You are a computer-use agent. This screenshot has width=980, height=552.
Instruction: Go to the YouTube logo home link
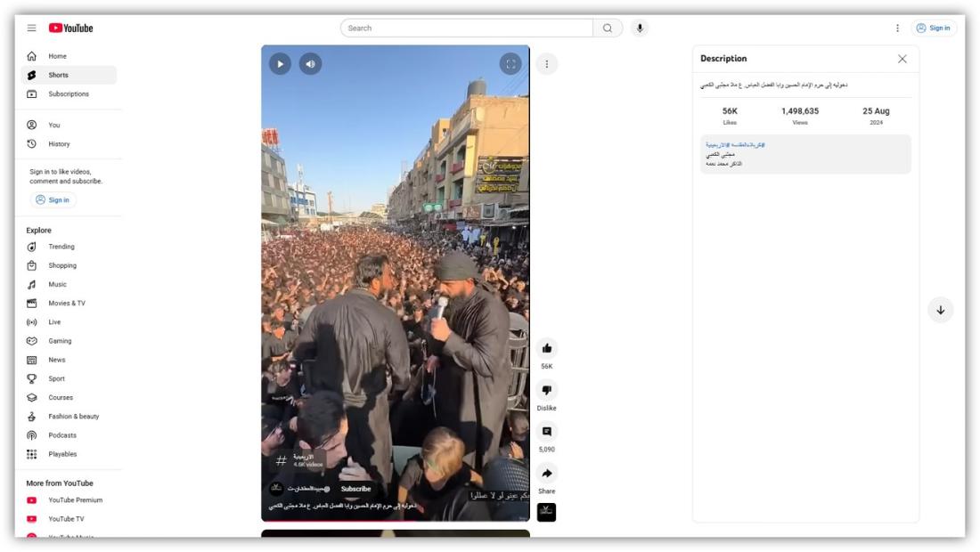coord(70,28)
